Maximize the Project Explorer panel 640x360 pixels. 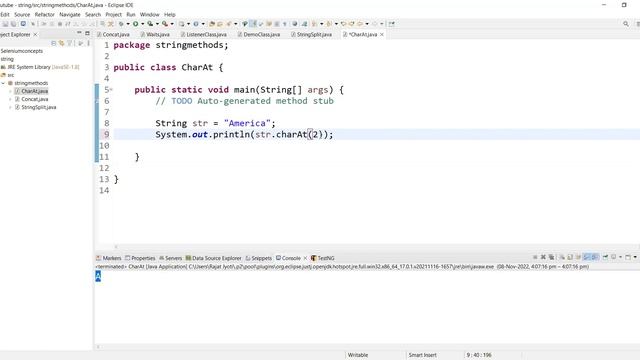87,33
